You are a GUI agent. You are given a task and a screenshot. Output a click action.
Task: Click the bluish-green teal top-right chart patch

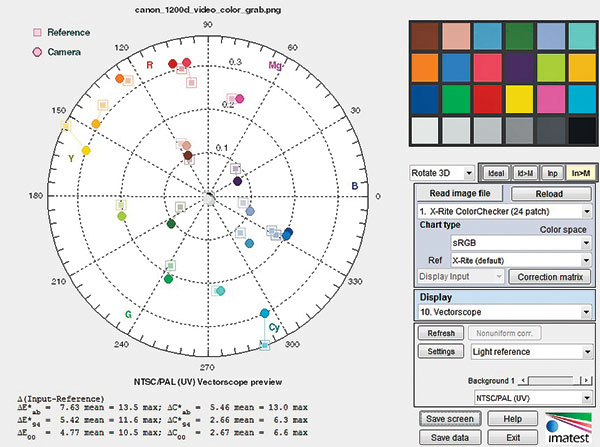(582, 36)
